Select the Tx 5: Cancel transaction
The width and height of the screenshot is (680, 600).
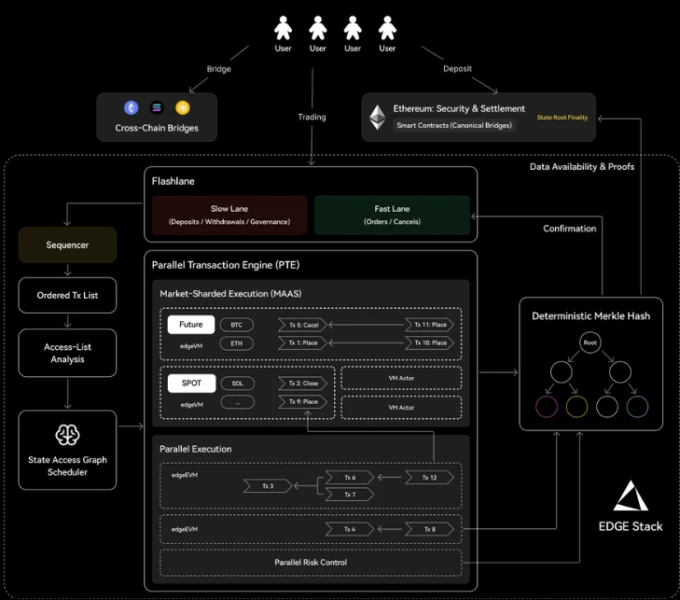[x=303, y=325]
